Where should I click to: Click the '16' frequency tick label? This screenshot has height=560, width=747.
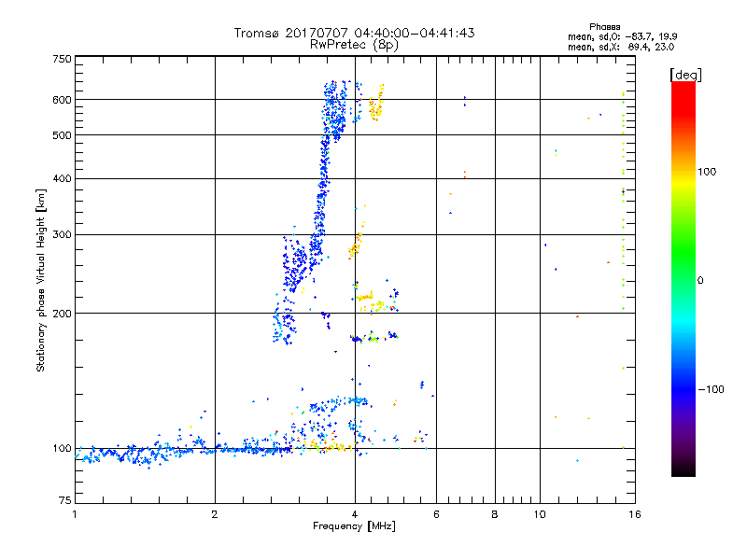pyautogui.click(x=635, y=514)
